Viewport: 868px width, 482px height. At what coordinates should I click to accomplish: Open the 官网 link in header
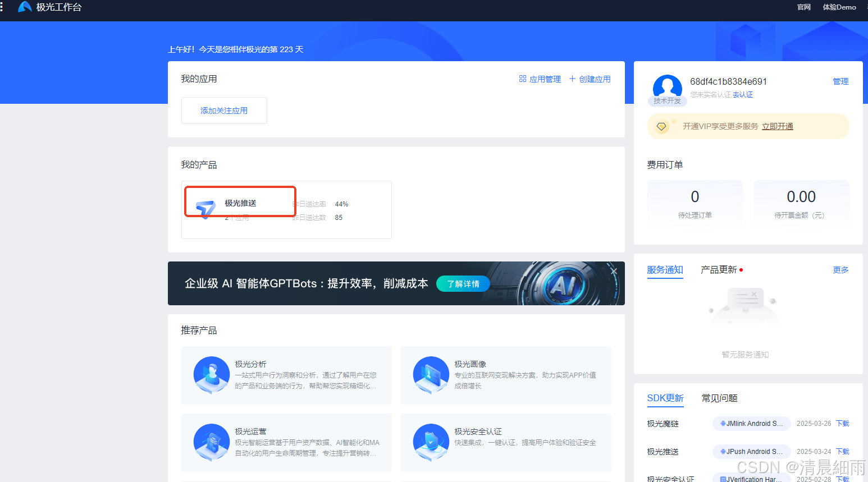(x=804, y=7)
